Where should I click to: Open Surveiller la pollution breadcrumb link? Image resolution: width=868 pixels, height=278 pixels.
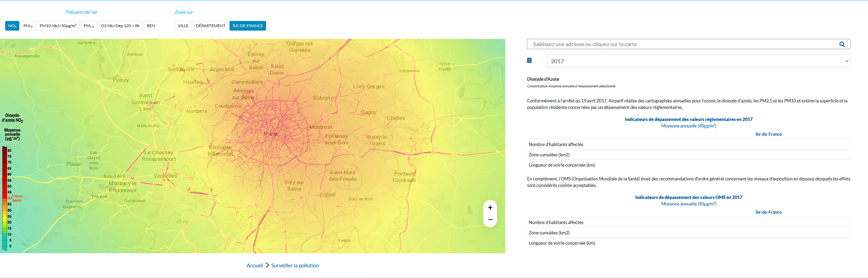[x=295, y=266]
